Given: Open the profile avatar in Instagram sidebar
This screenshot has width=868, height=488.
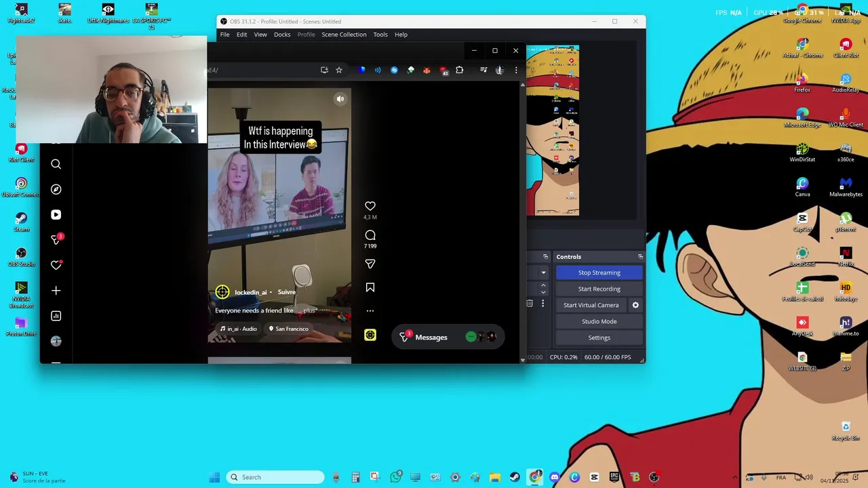Looking at the screenshot, I should point(56,341).
